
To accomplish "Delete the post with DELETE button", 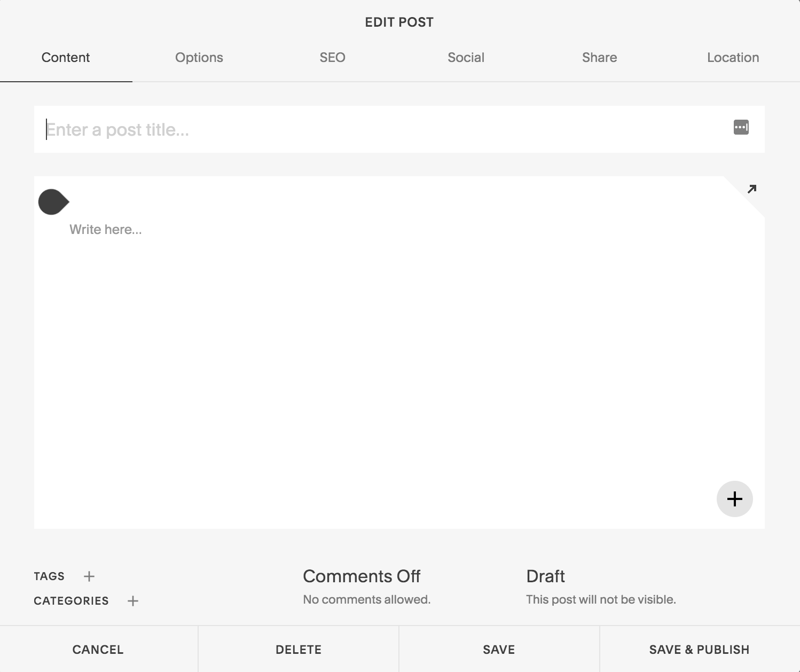I will point(299,650).
